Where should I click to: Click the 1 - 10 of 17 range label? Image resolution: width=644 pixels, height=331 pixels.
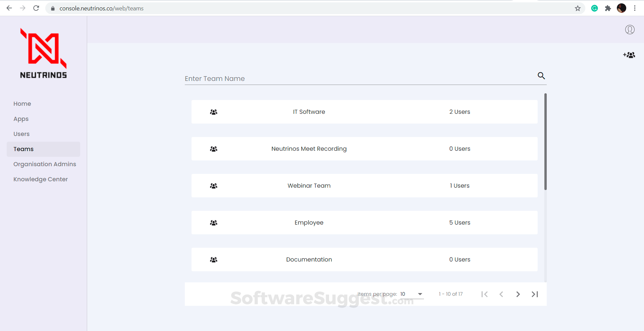point(450,294)
